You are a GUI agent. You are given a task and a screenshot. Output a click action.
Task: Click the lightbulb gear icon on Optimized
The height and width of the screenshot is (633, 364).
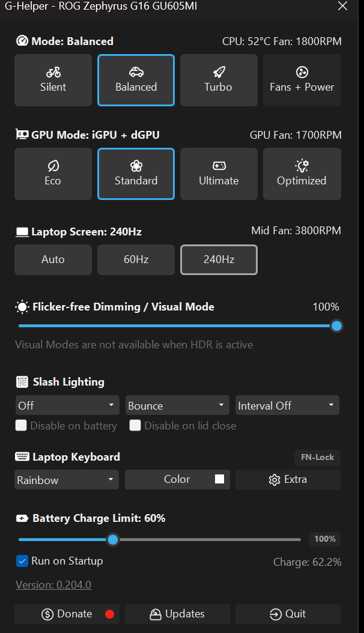click(x=302, y=166)
